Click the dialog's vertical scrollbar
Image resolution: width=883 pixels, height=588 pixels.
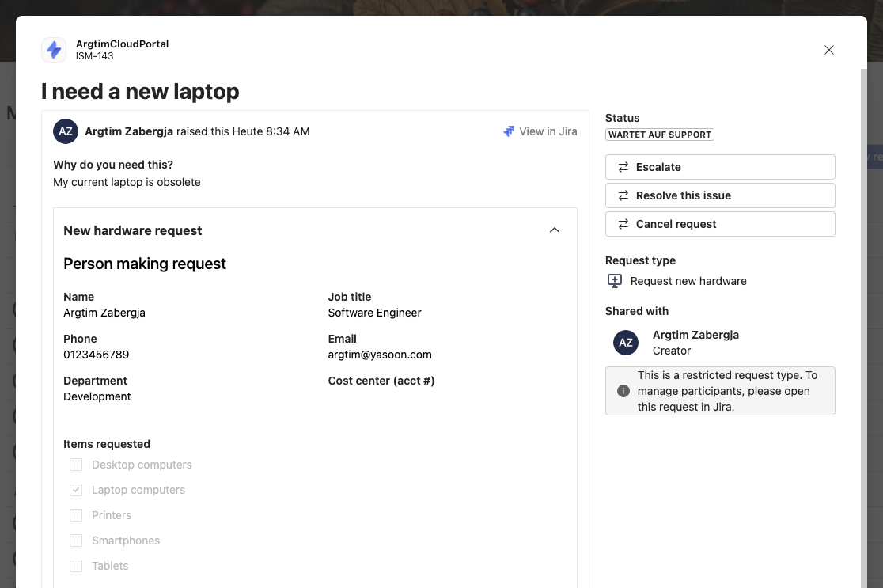(x=863, y=328)
